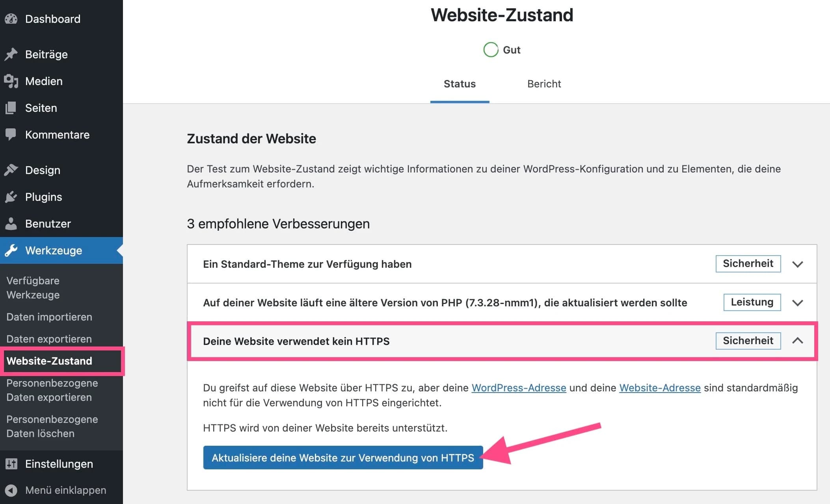
Task: Expand the Standard-Theme recommendation
Action: (798, 264)
